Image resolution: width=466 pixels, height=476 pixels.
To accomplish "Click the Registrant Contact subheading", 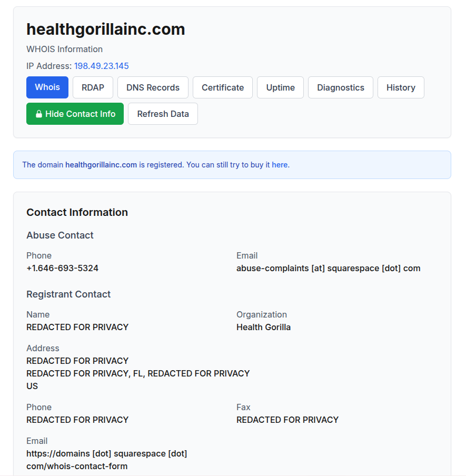I will point(68,294).
